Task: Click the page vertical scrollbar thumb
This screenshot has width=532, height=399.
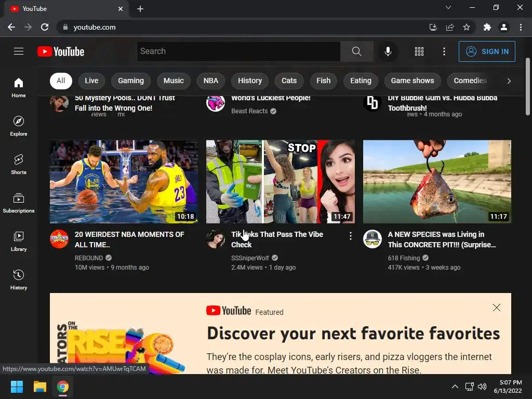Action: (528, 87)
